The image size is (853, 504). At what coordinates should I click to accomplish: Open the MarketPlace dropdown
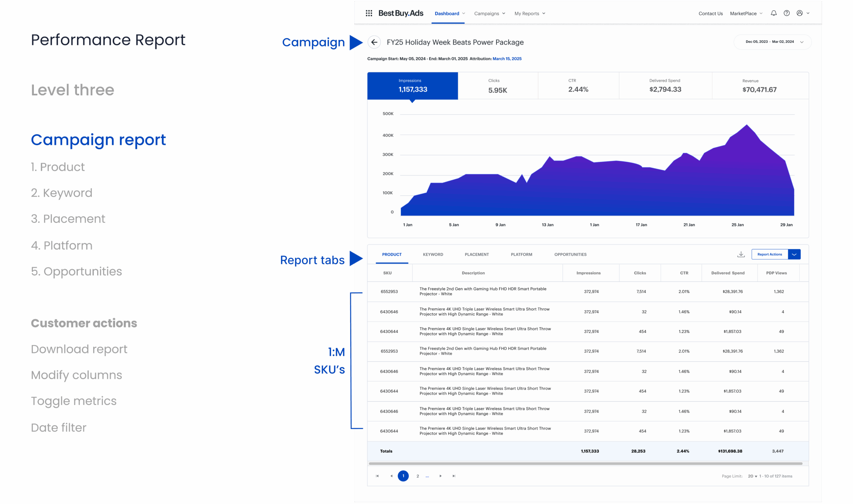pos(746,14)
